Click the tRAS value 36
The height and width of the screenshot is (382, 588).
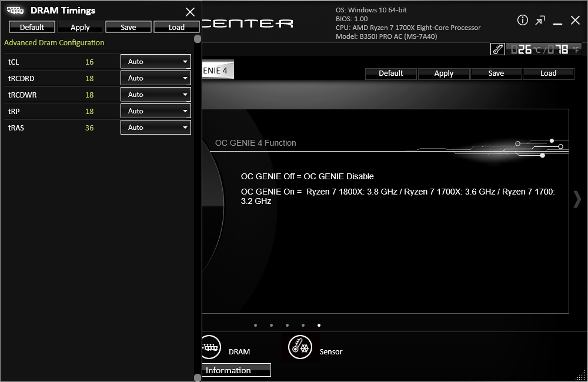(89, 128)
